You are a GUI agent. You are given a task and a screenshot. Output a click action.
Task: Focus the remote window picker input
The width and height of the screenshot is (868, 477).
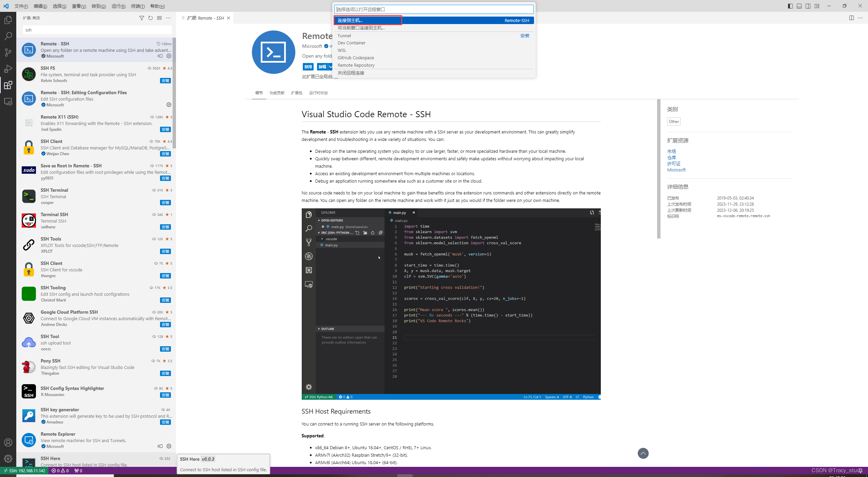coord(434,9)
